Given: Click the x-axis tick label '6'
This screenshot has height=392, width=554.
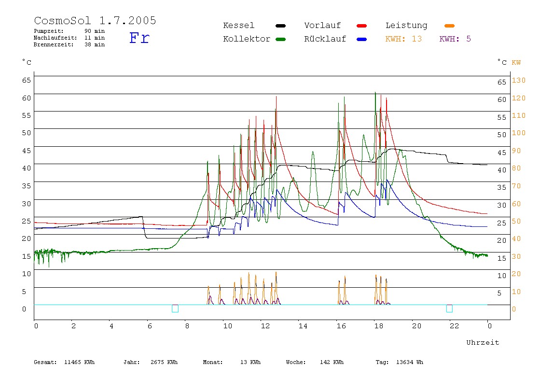Looking at the screenshot, I should (x=150, y=326).
